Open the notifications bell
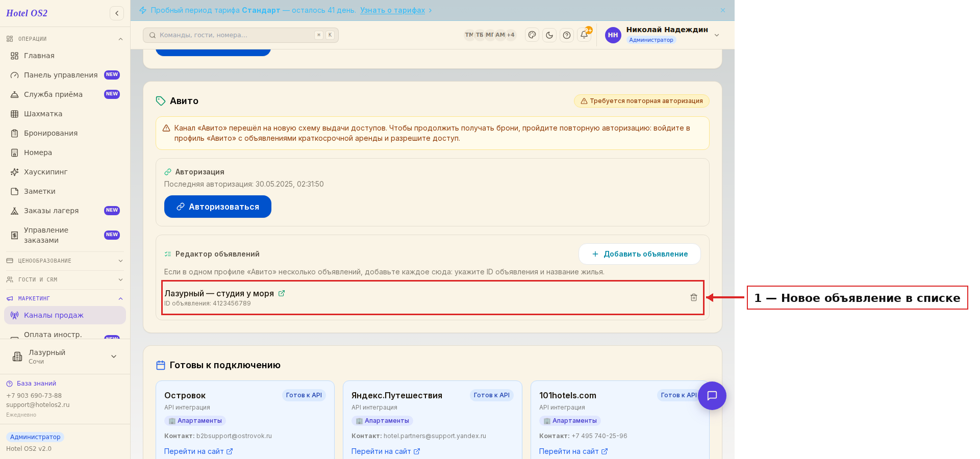 pos(584,35)
